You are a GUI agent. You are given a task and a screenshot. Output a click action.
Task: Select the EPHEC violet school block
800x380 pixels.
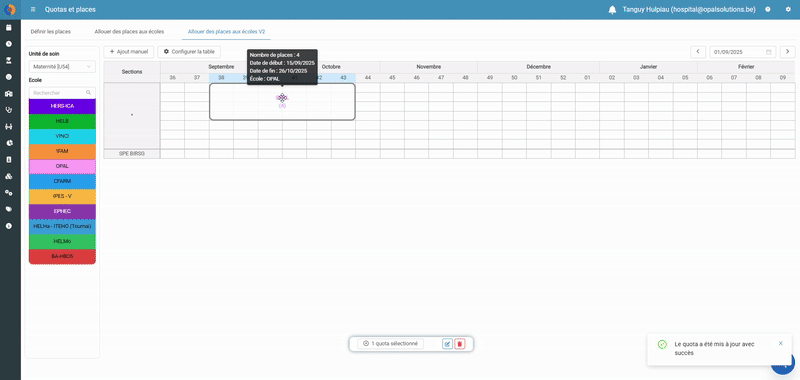coord(62,211)
